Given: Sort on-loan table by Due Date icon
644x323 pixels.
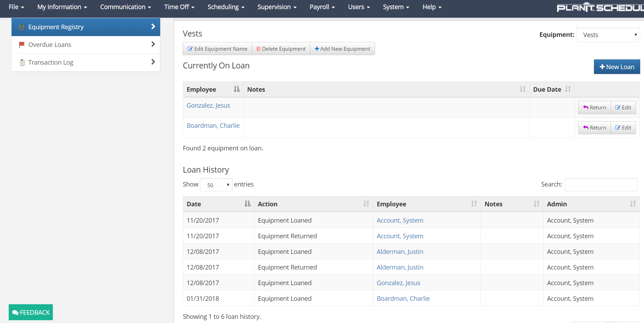Looking at the screenshot, I should (x=568, y=89).
